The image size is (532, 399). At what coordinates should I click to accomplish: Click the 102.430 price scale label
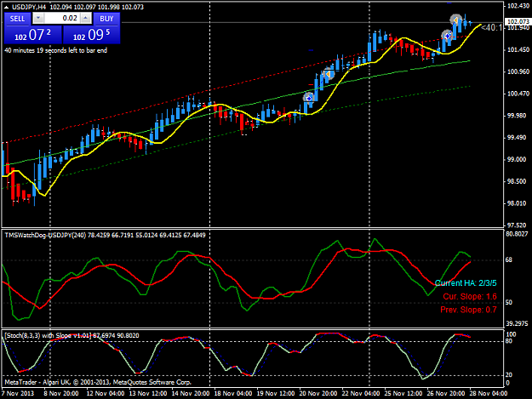click(x=518, y=6)
